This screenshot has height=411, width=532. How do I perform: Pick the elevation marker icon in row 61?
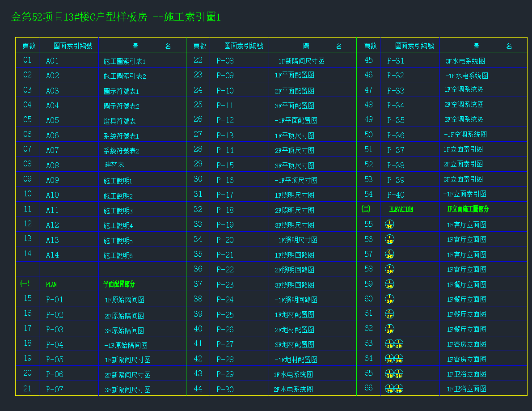pyautogui.click(x=389, y=314)
